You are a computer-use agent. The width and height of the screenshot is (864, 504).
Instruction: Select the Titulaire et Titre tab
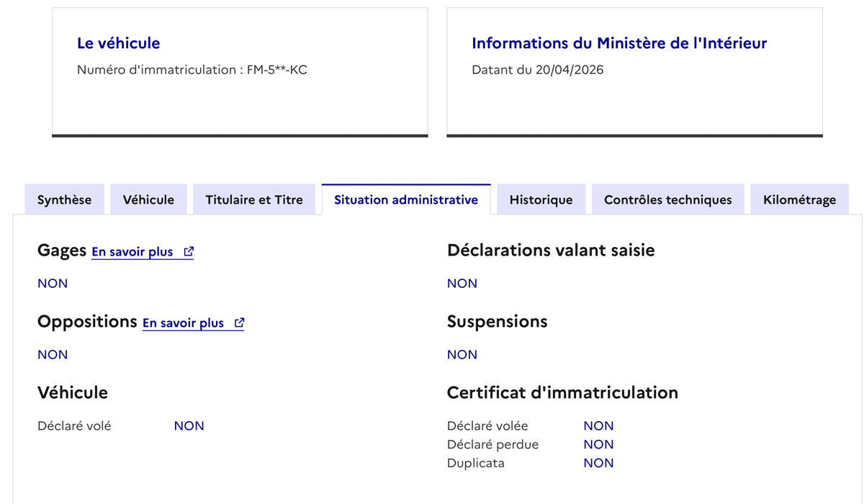(x=254, y=200)
